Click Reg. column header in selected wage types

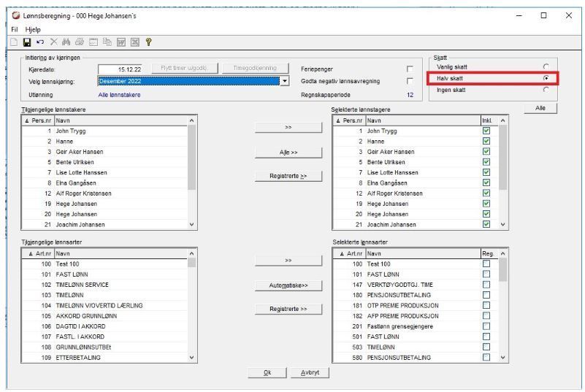pos(489,253)
